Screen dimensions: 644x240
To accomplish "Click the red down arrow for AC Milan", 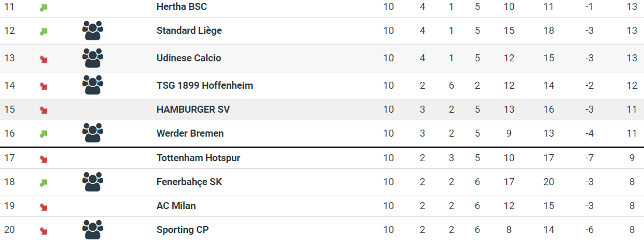I will click(x=44, y=206).
